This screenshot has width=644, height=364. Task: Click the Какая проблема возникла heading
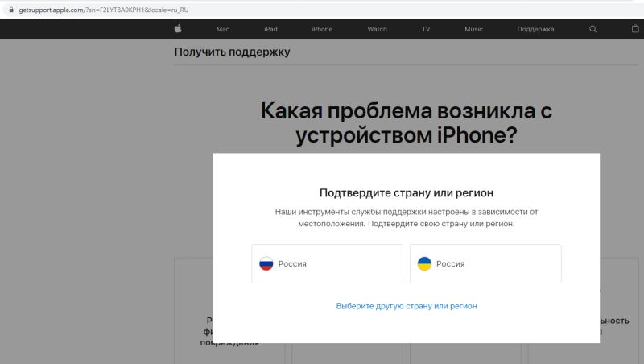[x=407, y=123]
